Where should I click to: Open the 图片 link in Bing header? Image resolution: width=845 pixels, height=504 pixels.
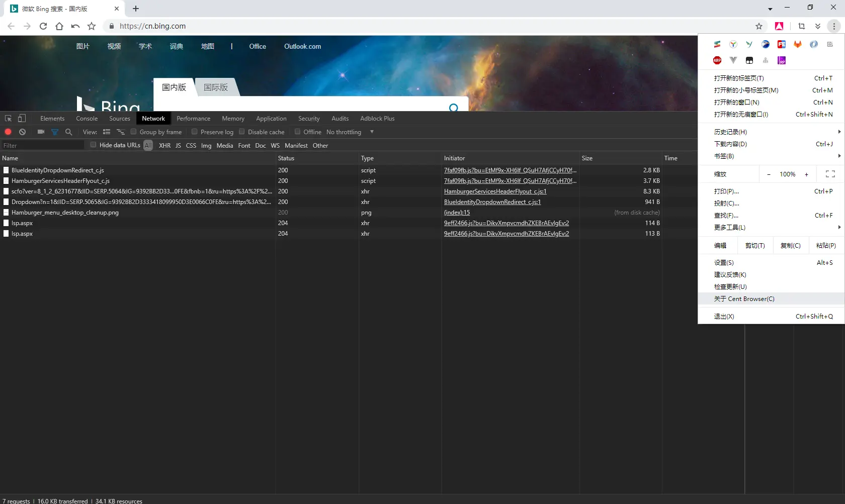tap(83, 46)
